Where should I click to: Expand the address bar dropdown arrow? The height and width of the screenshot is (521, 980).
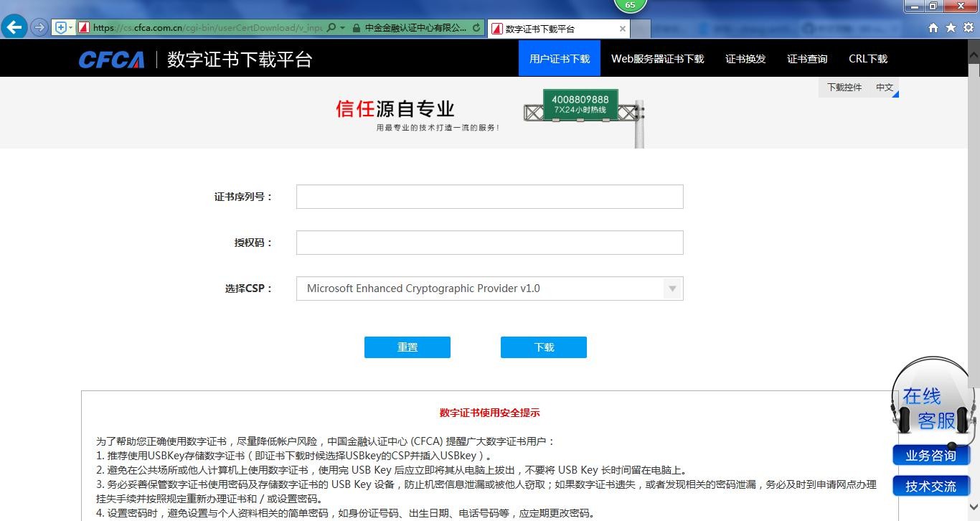point(342,28)
